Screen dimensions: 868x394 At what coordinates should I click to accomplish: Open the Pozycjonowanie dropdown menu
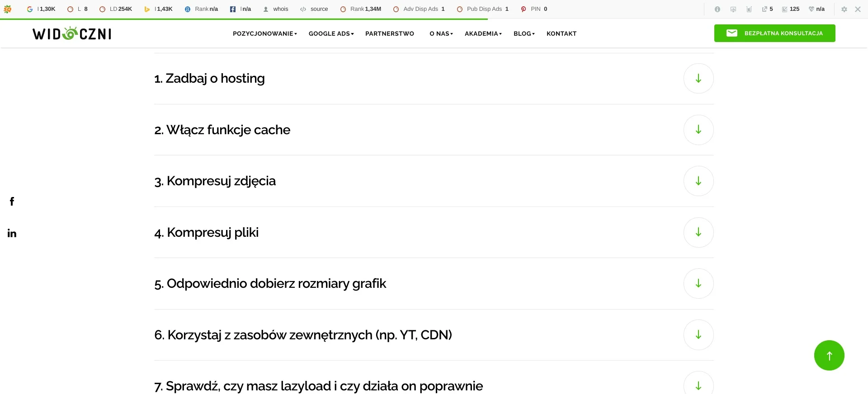click(265, 33)
